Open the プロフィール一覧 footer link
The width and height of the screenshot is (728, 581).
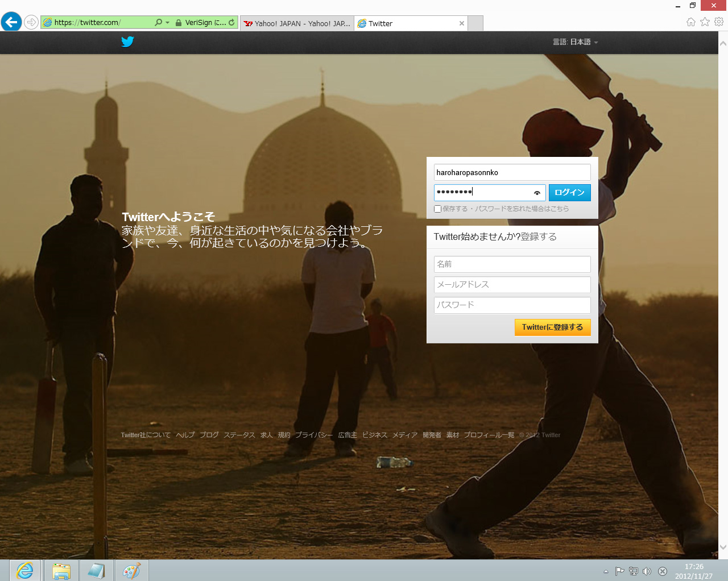(x=489, y=435)
